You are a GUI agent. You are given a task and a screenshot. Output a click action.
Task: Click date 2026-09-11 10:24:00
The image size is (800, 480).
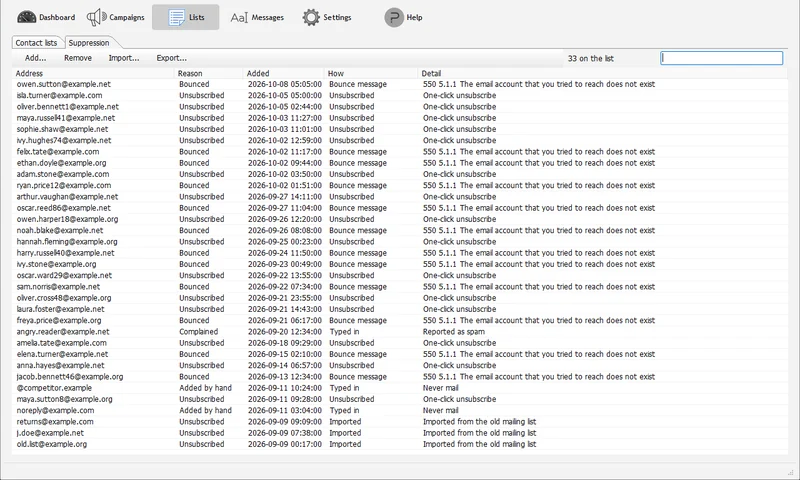coord(285,388)
